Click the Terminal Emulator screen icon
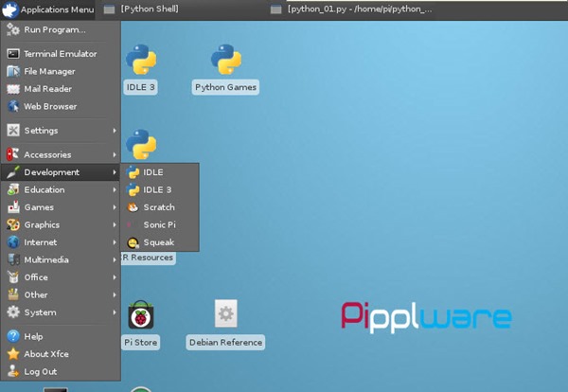This screenshot has width=568, height=392. tap(13, 54)
